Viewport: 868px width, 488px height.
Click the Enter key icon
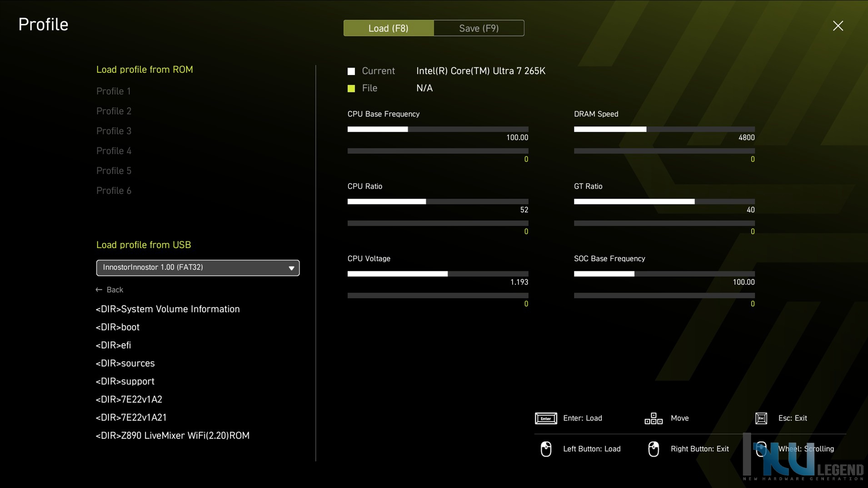point(546,418)
